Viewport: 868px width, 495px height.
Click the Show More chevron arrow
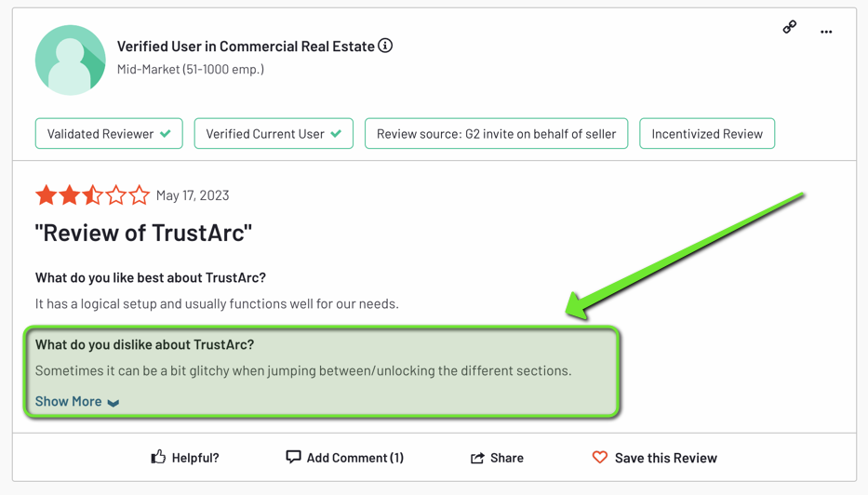[x=114, y=403]
